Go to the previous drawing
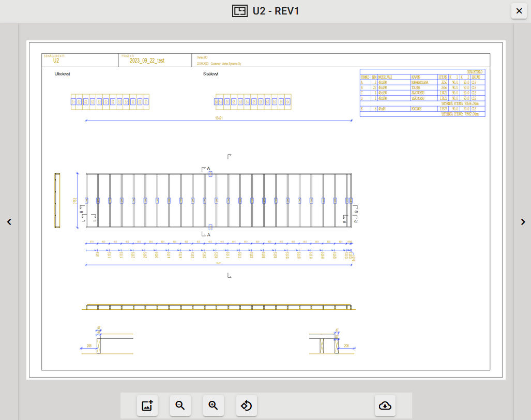This screenshot has height=420, width=531. pos(9,222)
